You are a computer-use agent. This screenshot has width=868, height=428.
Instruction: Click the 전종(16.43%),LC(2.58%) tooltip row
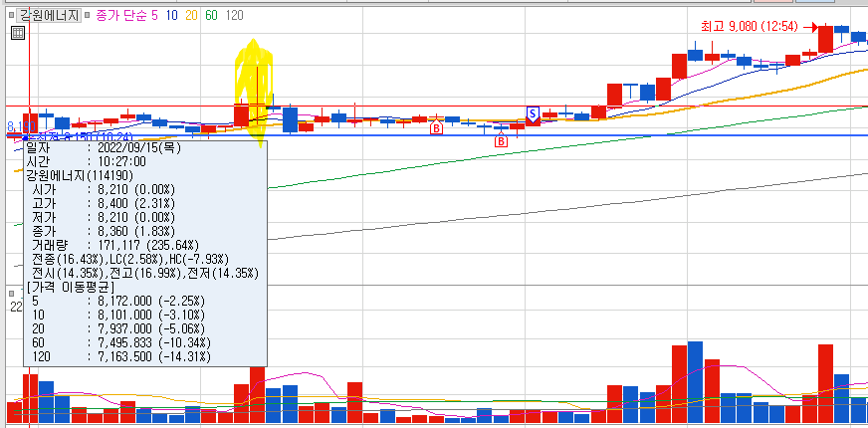[130, 259]
